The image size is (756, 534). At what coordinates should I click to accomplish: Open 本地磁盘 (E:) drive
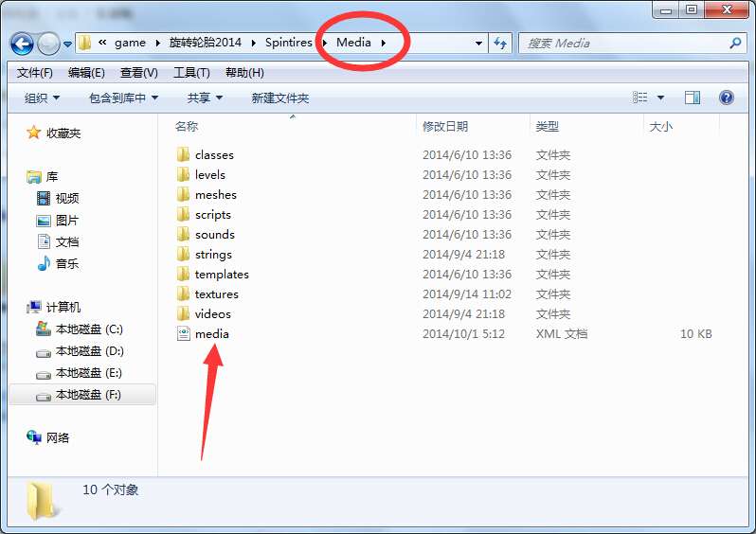(x=80, y=373)
